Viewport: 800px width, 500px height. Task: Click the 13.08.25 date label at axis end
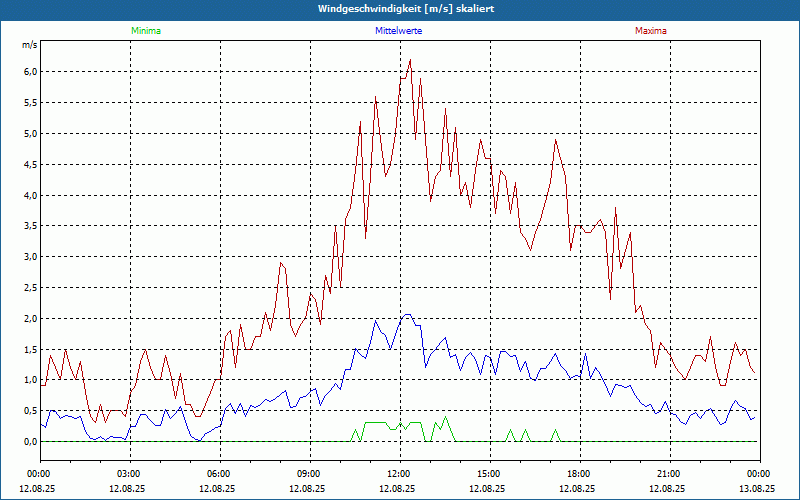click(757, 489)
